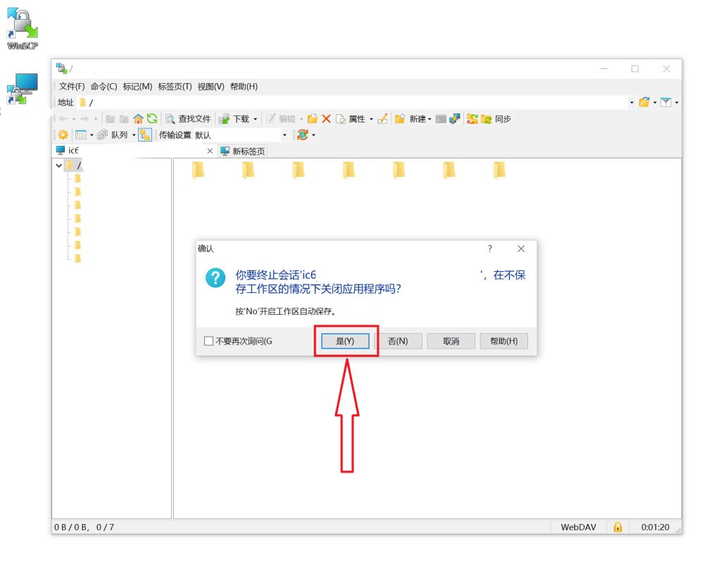Click the red X delete icon
This screenshot has height=588, width=721.
(x=326, y=119)
